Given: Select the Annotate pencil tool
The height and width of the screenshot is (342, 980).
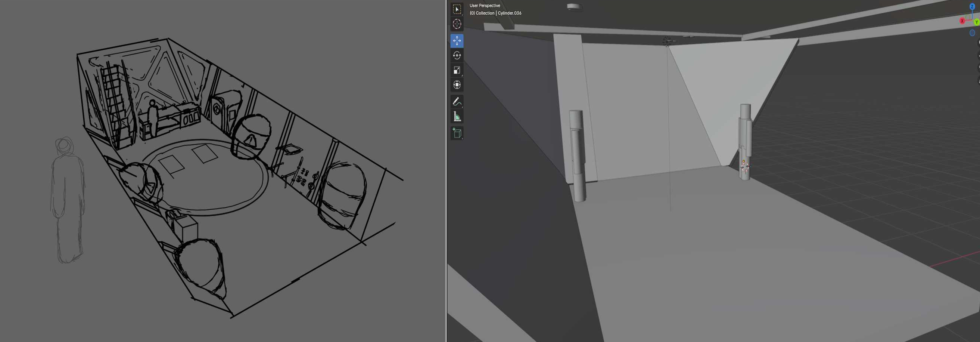Looking at the screenshot, I should tap(457, 102).
